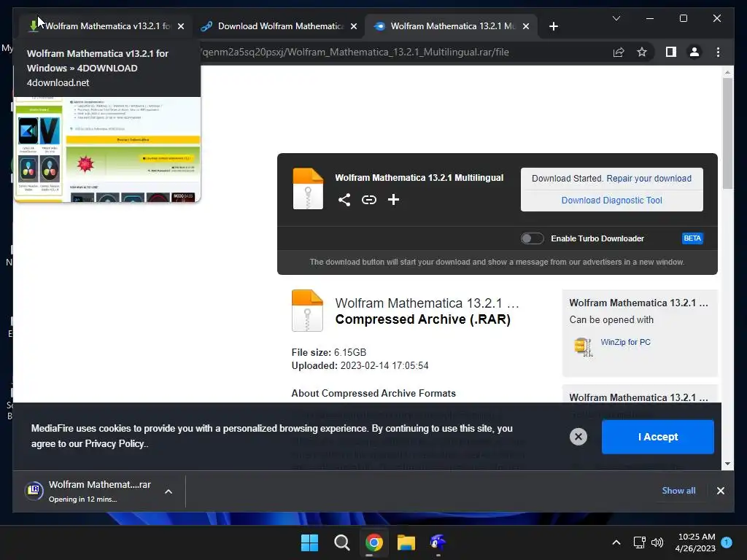Expand the download item options chevron
The width and height of the screenshot is (747, 560).
tap(169, 491)
